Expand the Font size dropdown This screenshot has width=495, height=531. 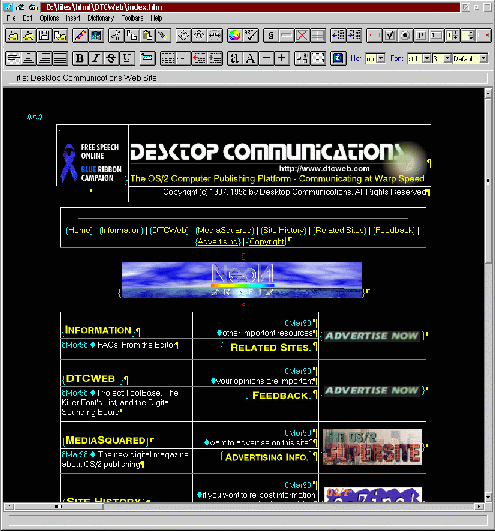[x=447, y=59]
